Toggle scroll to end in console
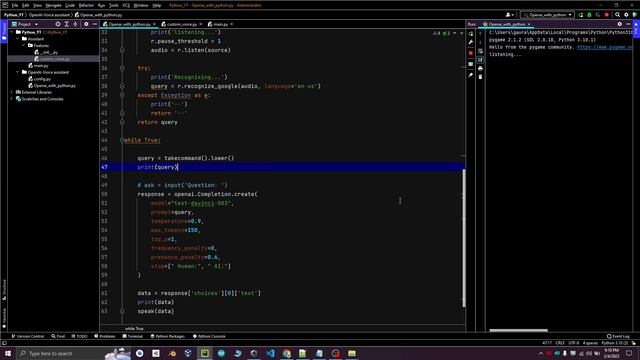640x360 pixels. click(x=480, y=60)
